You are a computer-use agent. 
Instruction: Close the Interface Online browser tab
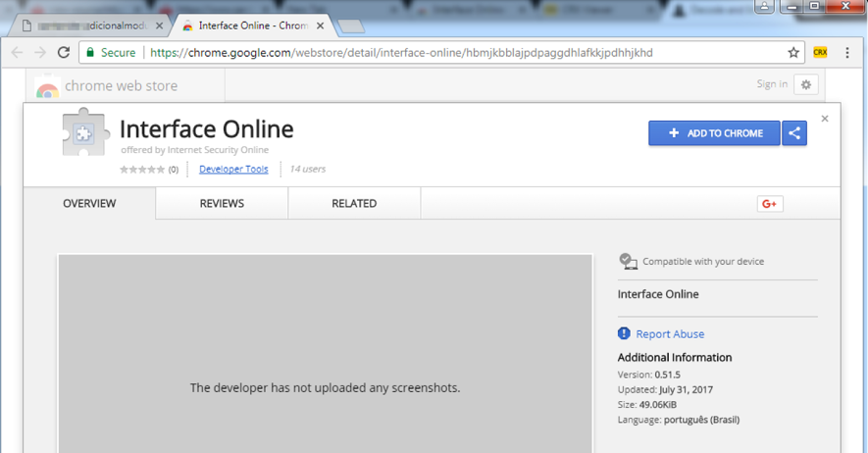320,25
